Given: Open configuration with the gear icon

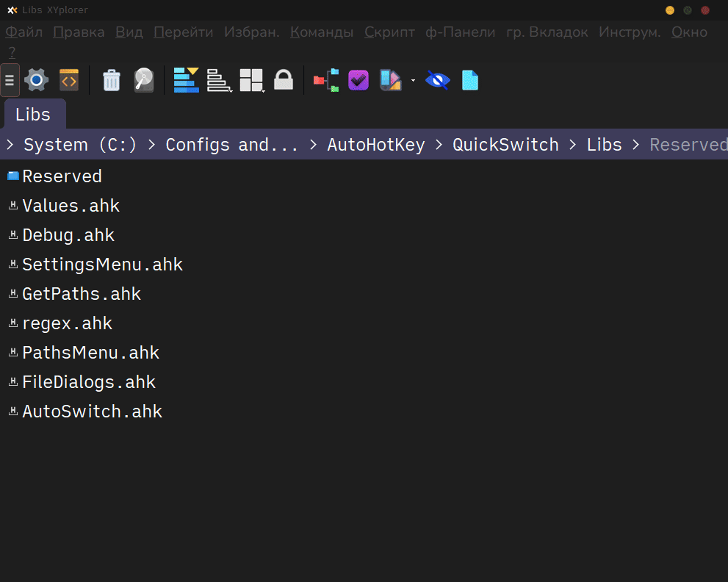Looking at the screenshot, I should pyautogui.click(x=36, y=80).
